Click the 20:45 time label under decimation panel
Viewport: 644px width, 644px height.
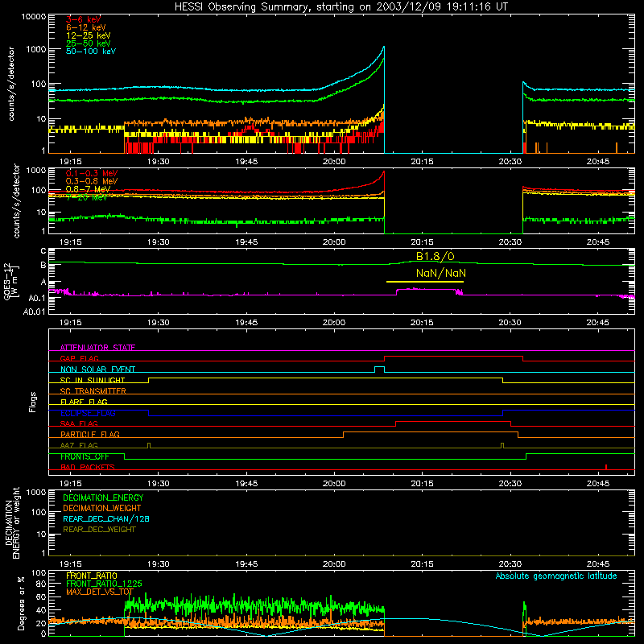[597, 564]
